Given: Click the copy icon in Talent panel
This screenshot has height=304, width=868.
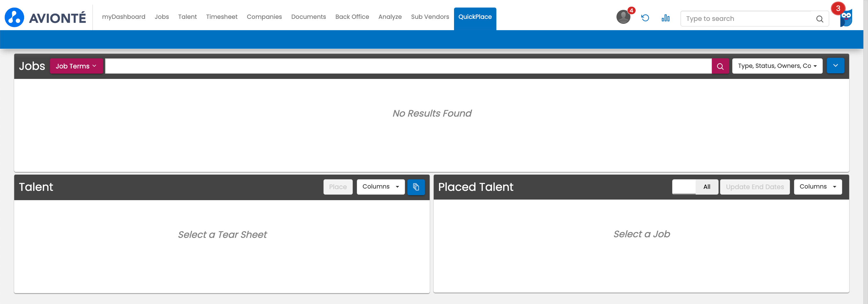Looking at the screenshot, I should [x=416, y=187].
